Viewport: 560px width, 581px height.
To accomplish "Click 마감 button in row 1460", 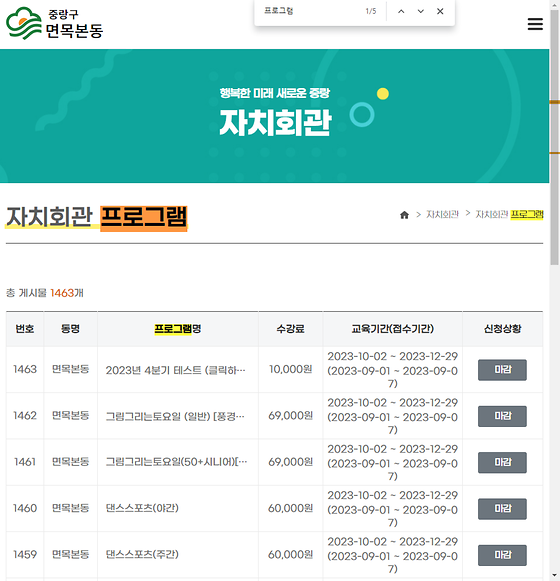I will pos(502,509).
